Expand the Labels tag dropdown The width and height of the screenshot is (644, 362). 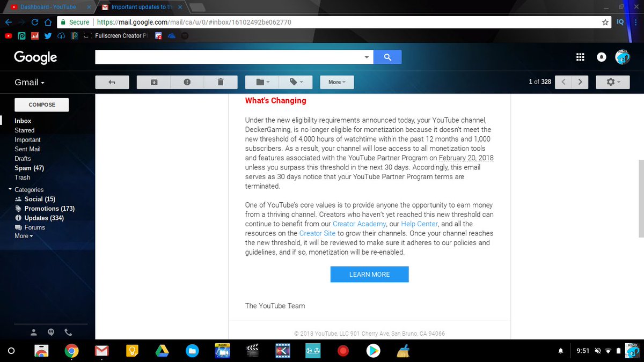pyautogui.click(x=296, y=82)
